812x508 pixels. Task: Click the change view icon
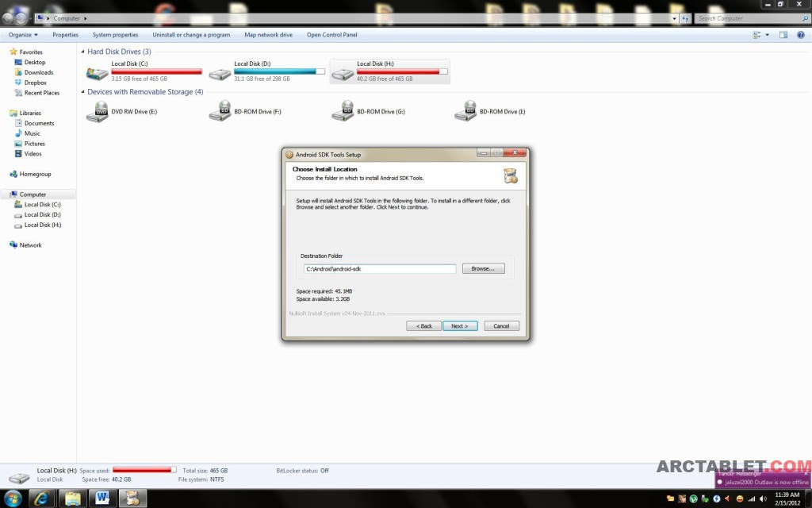pyautogui.click(x=756, y=35)
